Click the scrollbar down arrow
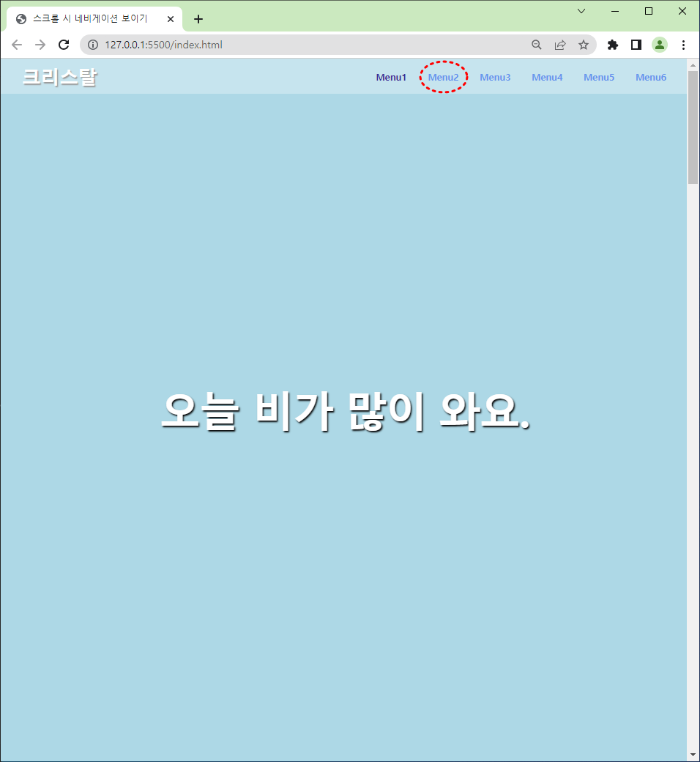This screenshot has height=762, width=700. (693, 755)
